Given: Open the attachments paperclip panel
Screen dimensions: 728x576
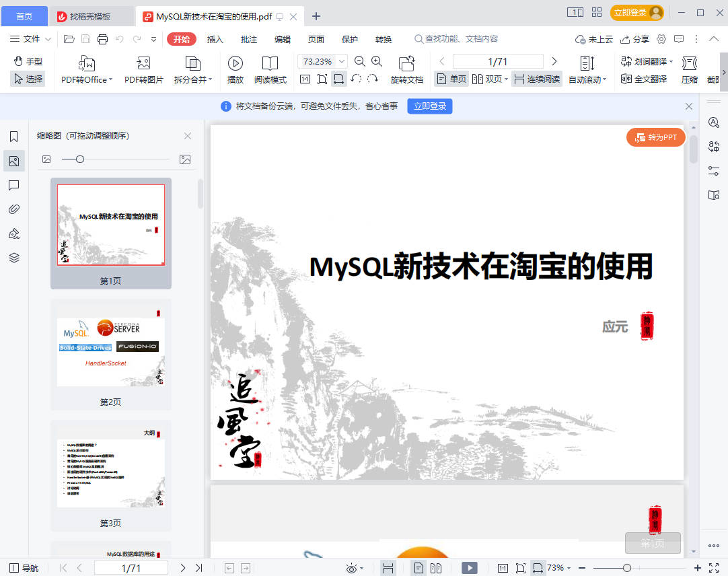Looking at the screenshot, I should click(x=14, y=209).
